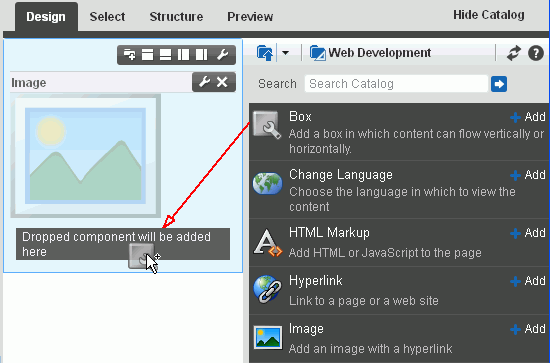This screenshot has height=363, width=550.
Task: Click the Change Language globe icon
Action: coord(267,183)
